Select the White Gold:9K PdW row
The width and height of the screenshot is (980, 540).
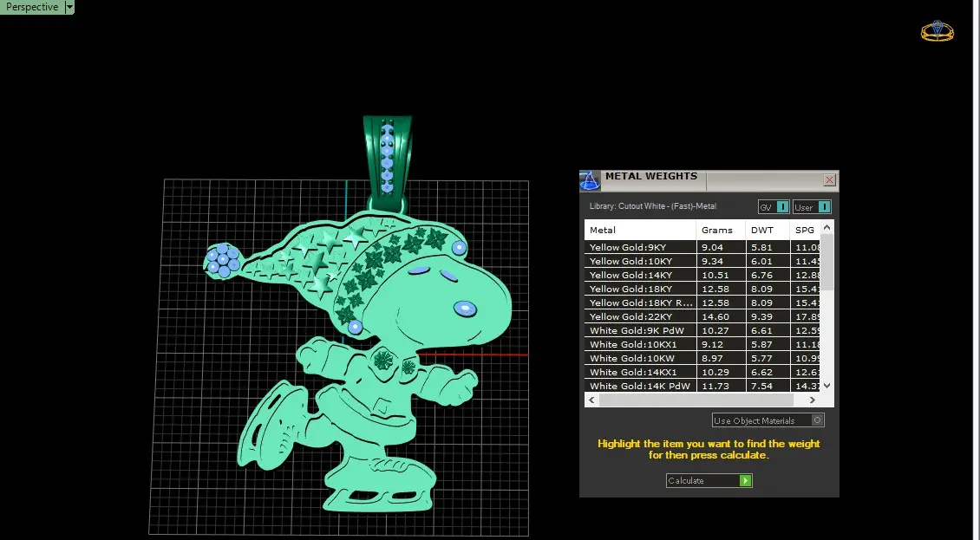pos(702,330)
